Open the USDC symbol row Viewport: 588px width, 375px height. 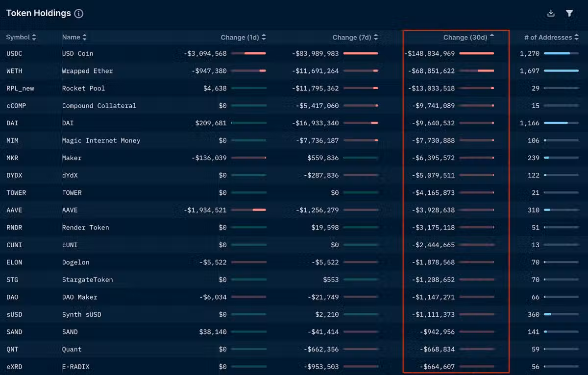[16, 53]
